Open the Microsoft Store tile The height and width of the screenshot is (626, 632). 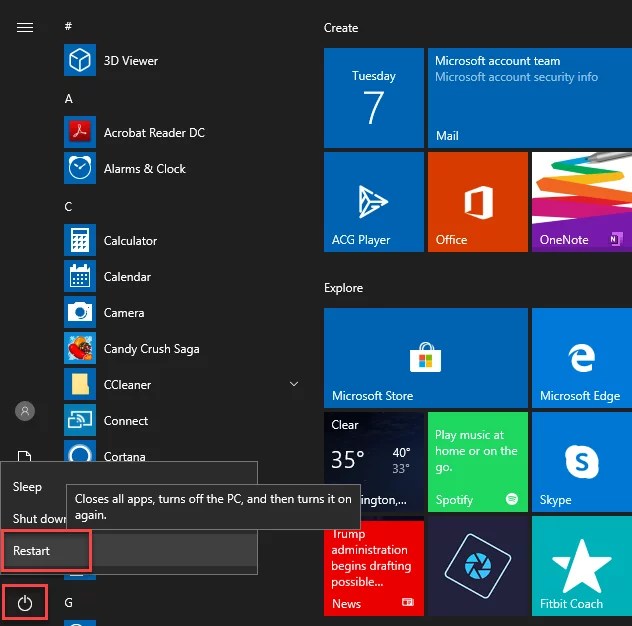click(x=426, y=358)
